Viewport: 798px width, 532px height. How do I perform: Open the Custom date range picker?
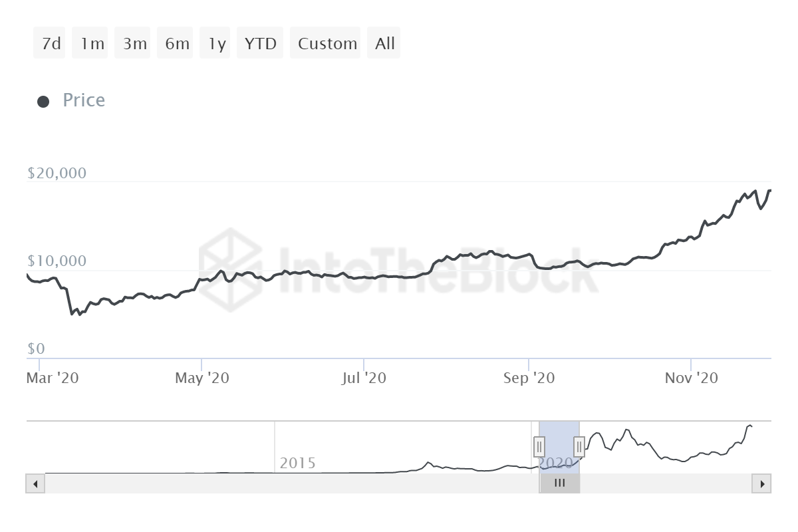coord(326,44)
